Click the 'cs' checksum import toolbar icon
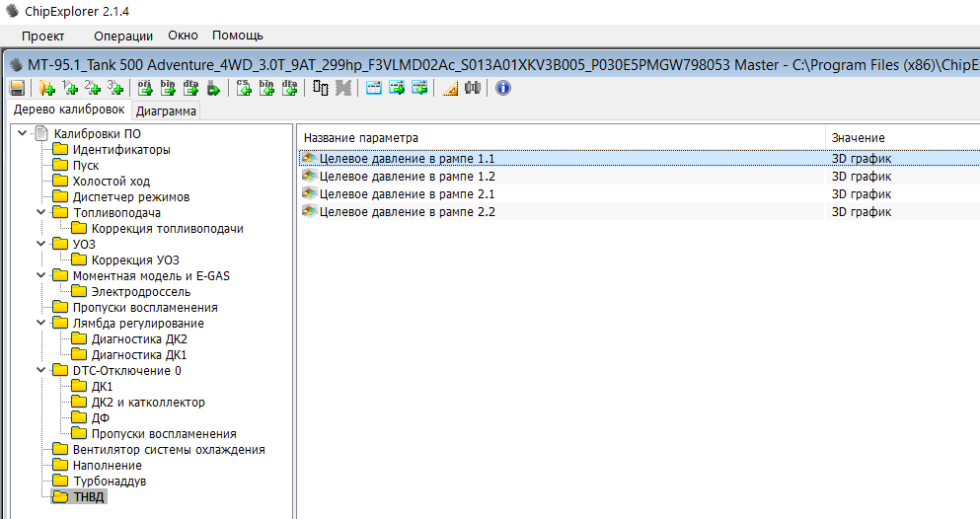 (245, 88)
